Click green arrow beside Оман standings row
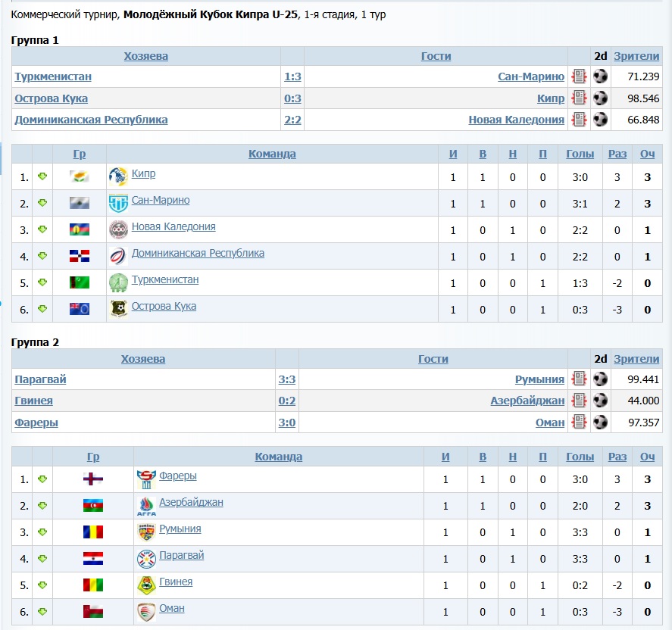The width and height of the screenshot is (672, 630). pyautogui.click(x=42, y=611)
